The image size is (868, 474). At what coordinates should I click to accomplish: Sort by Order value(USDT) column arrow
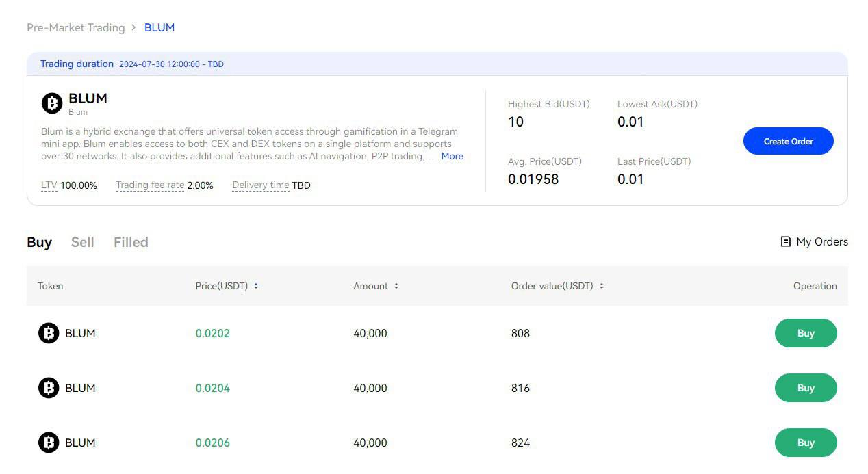[602, 286]
